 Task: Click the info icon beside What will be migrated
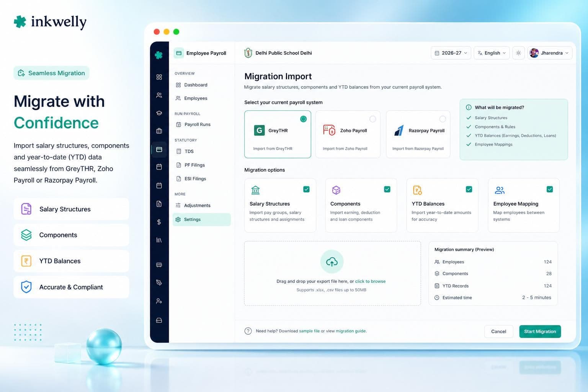pos(469,108)
